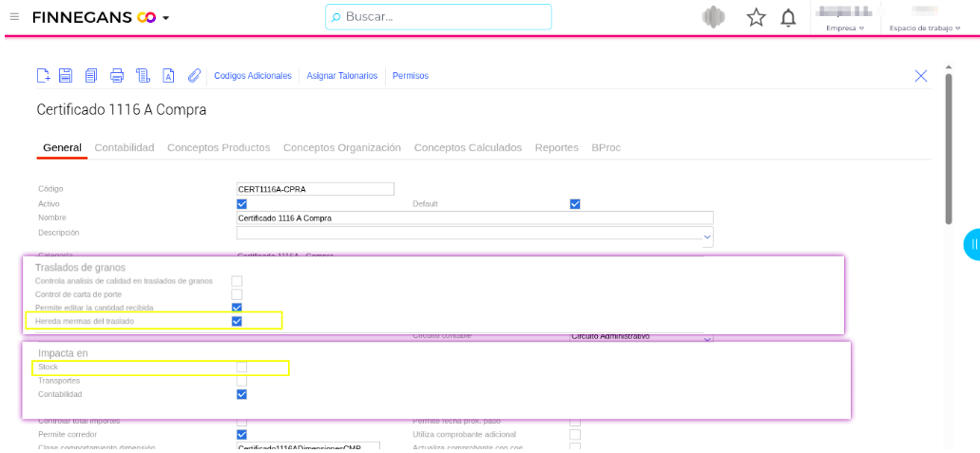Viewport: 980px width, 453px height.
Task: Uncheck Hereda mermas del traslado
Action: (x=237, y=321)
